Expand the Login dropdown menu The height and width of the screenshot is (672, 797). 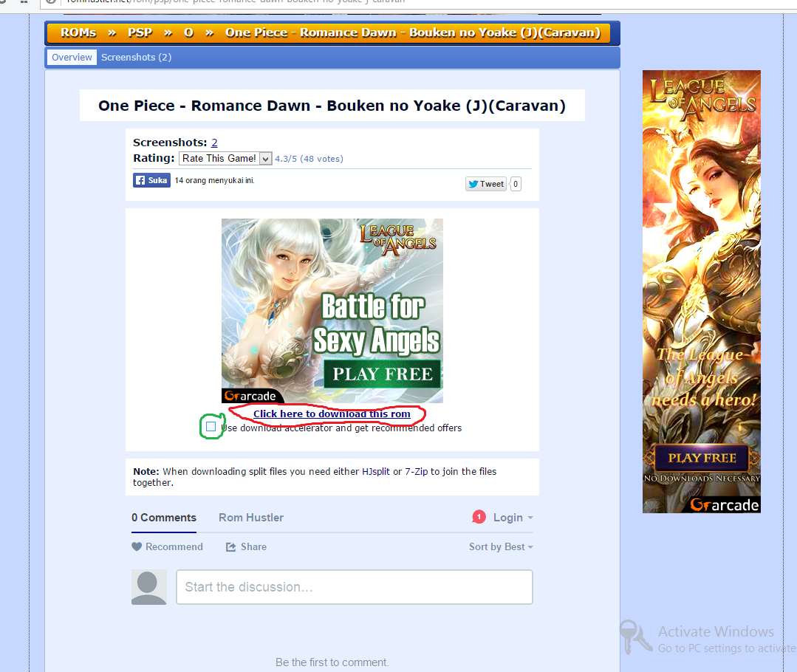[513, 518]
